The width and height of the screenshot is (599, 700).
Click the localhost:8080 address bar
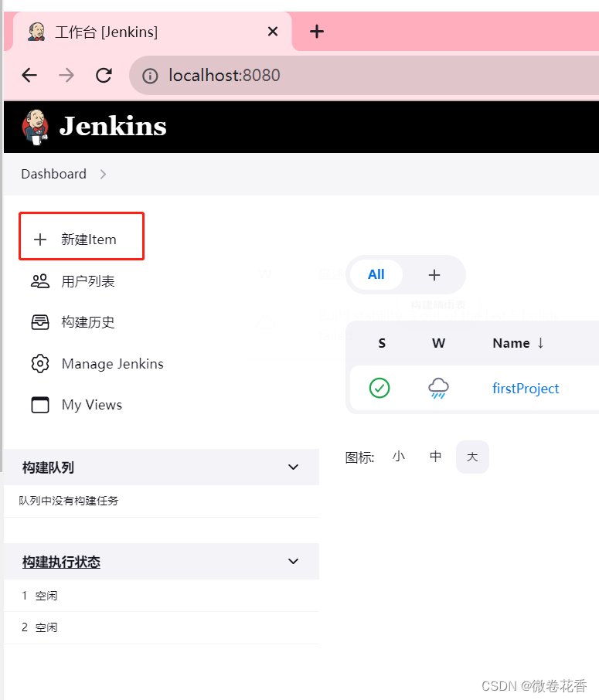pos(364,76)
